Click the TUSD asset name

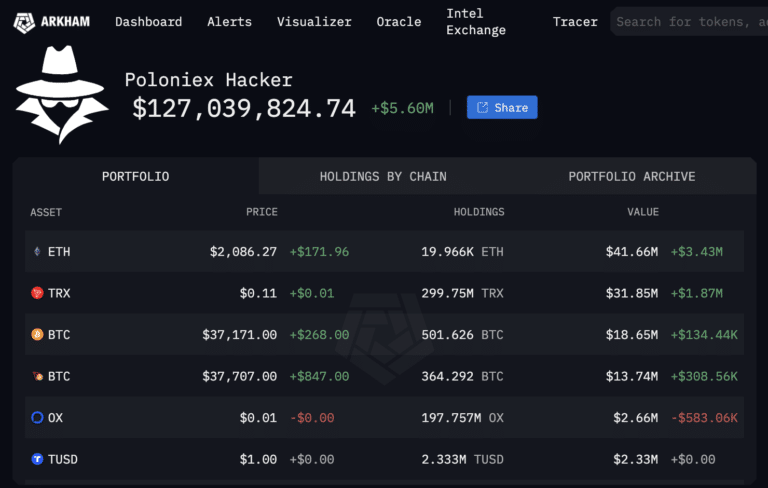coord(63,459)
